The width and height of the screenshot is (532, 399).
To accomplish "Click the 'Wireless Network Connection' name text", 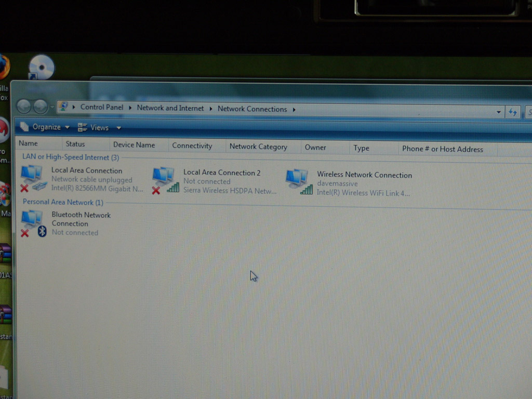I will 364,175.
